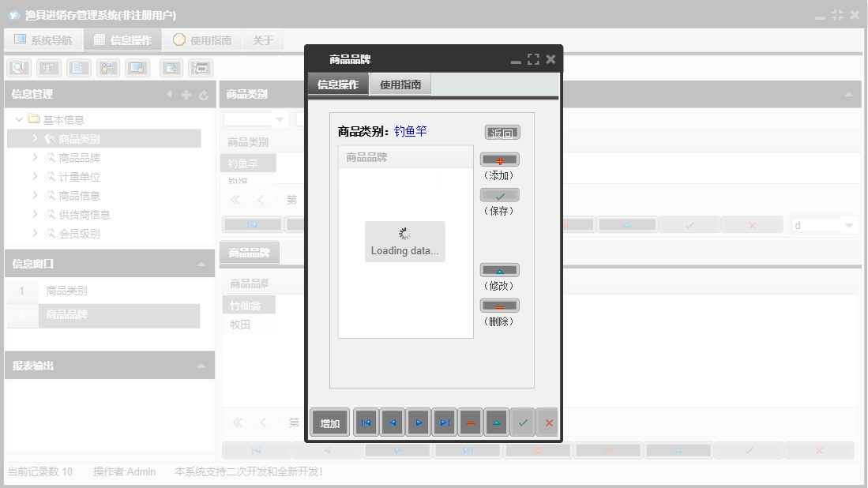Open the 使用指南 main tab

202,39
